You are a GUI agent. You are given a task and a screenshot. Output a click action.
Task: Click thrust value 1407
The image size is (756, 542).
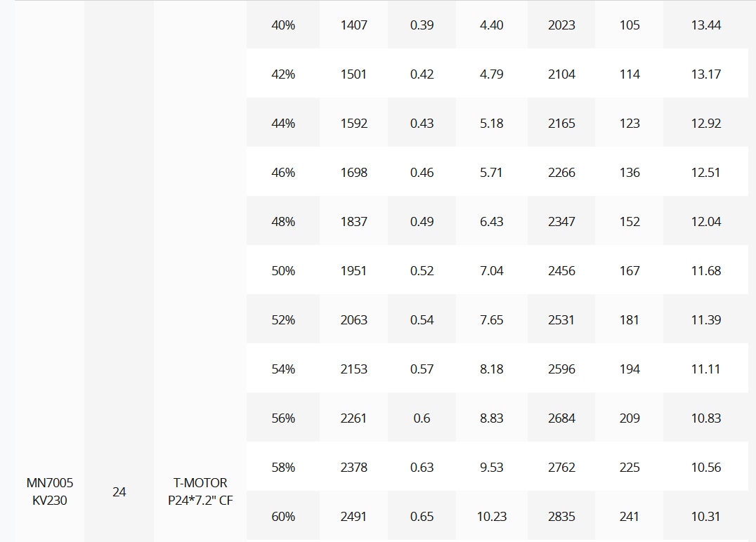[x=353, y=25]
